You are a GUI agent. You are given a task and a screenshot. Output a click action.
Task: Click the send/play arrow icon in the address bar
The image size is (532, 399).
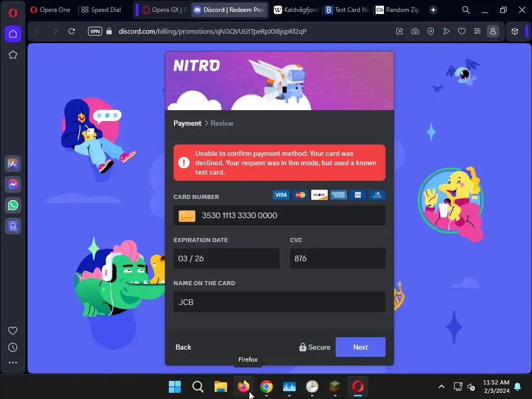click(446, 31)
